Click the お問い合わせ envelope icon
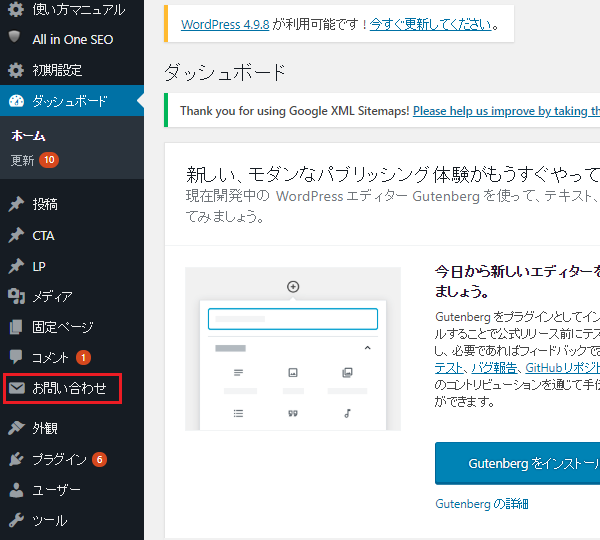Screen dimensions: 600x540 (17, 388)
